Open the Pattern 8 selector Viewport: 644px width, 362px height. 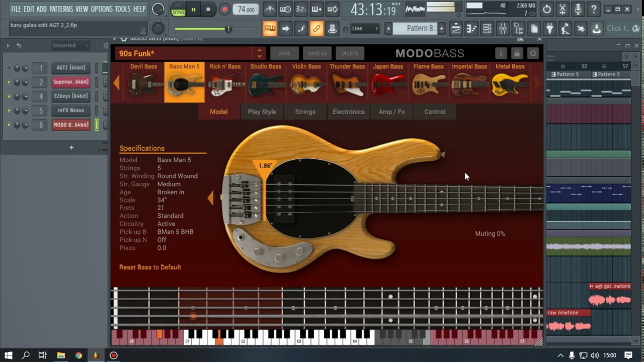click(x=416, y=29)
